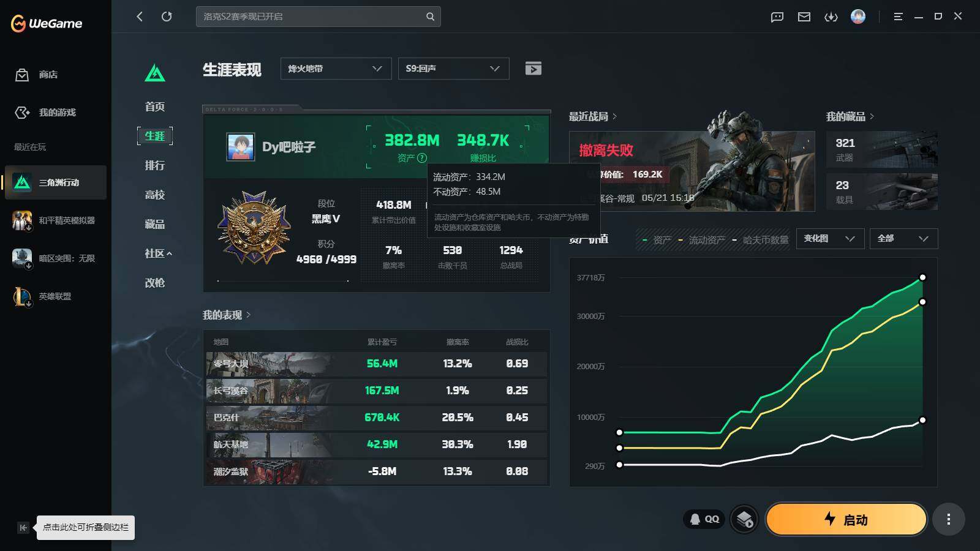Click the WeGame logo
Screen dimensions: 980x551
[47, 23]
